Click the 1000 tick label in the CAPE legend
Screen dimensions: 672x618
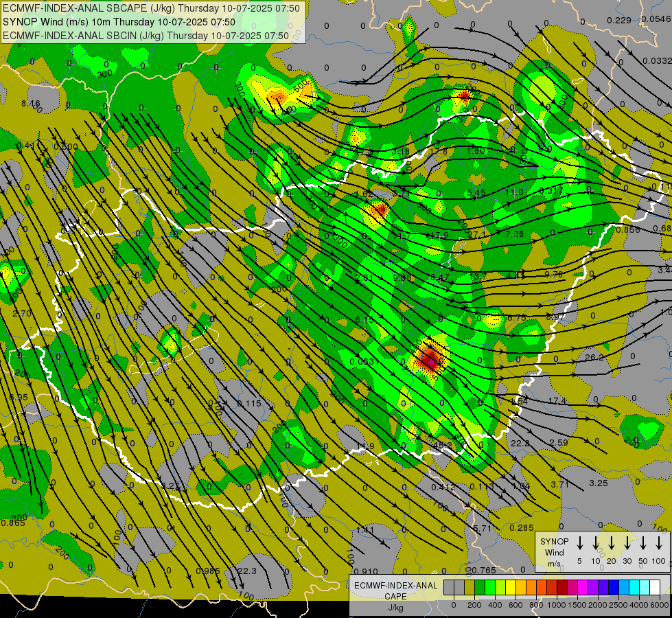pyautogui.click(x=557, y=605)
